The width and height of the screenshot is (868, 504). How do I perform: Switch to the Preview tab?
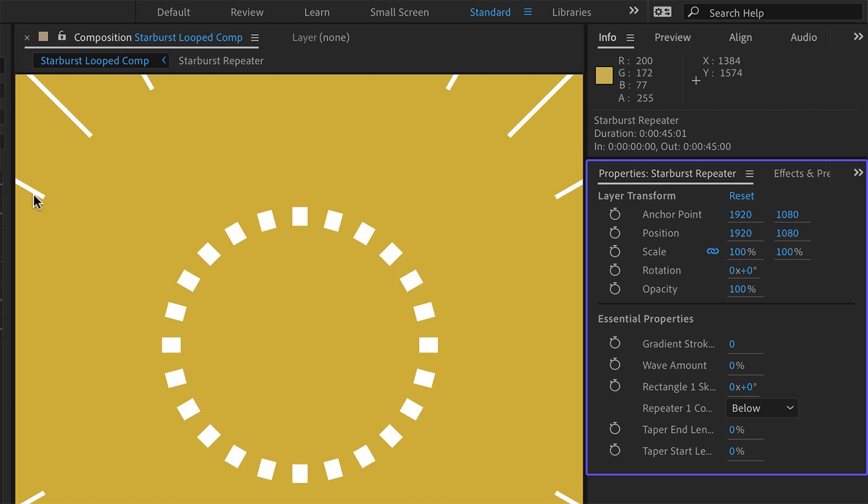[x=672, y=37]
